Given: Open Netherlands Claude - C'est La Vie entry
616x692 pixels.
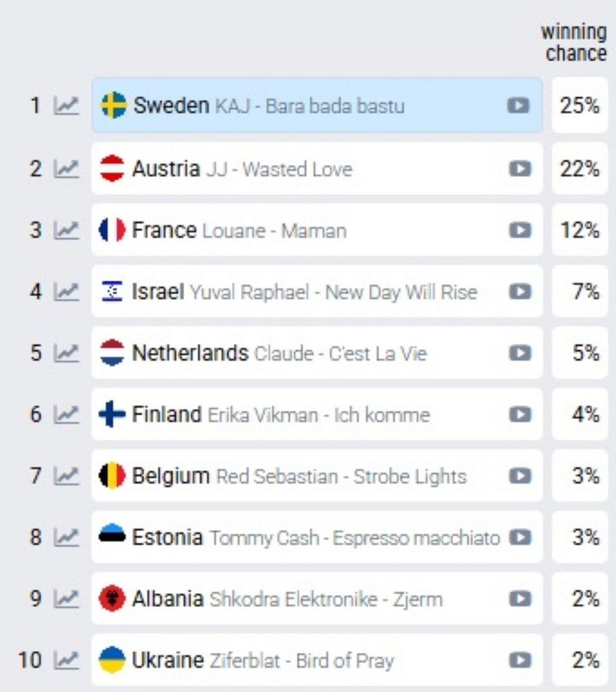Looking at the screenshot, I should click(x=317, y=352).
